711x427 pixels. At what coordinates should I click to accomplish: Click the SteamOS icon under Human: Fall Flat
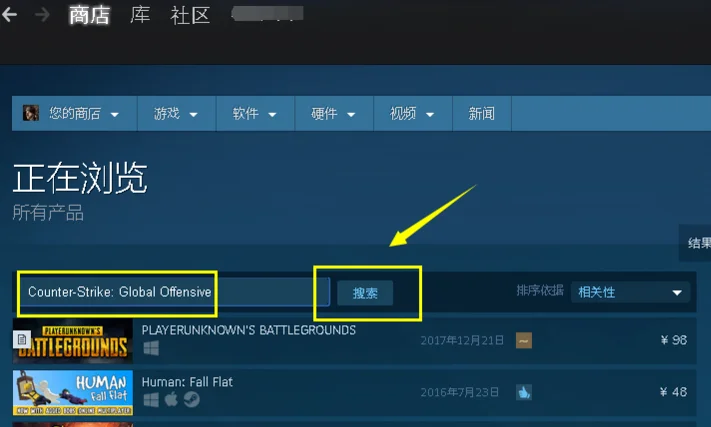192,399
